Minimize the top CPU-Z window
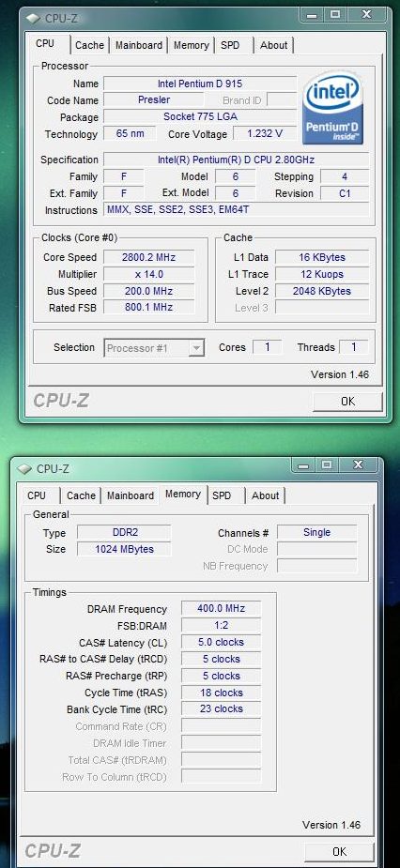The height and width of the screenshot is (868, 400). click(312, 16)
